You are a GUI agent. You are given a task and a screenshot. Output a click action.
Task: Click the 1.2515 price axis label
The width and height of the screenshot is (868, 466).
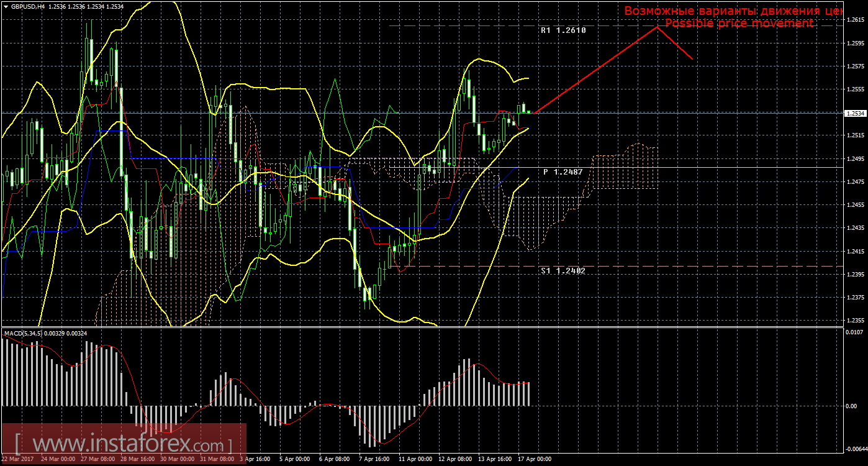[x=856, y=135]
